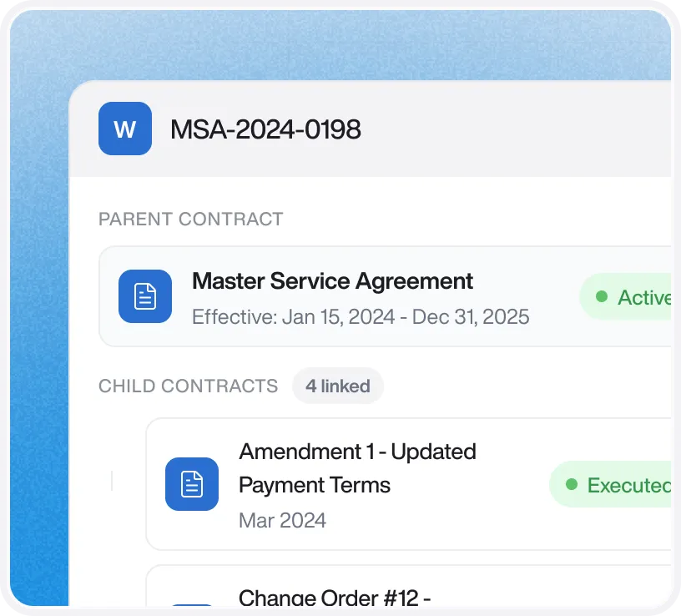Open Amendment 1 - Updated Payment Terms

[x=357, y=468]
